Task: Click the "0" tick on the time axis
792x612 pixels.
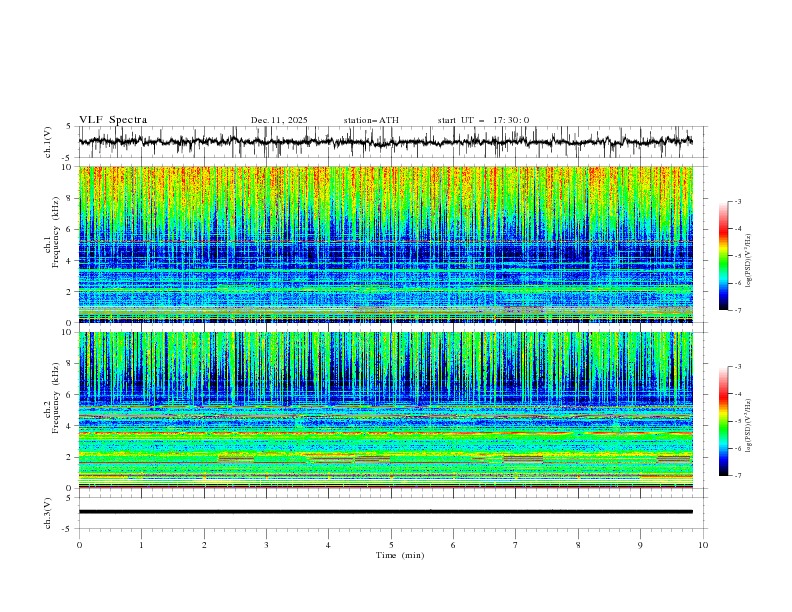Action: (x=79, y=545)
